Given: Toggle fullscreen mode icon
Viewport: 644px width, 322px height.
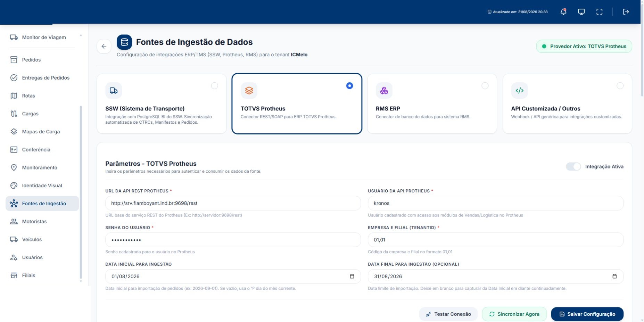Looking at the screenshot, I should click(x=600, y=12).
